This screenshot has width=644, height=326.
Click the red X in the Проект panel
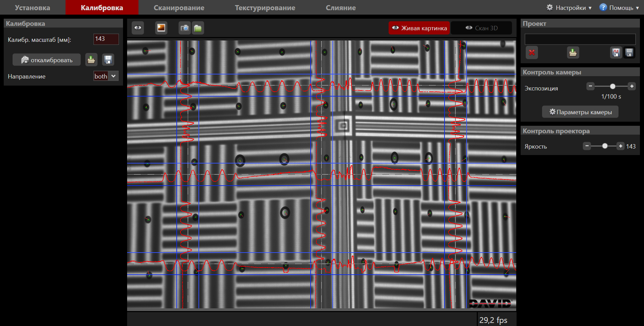(x=532, y=53)
